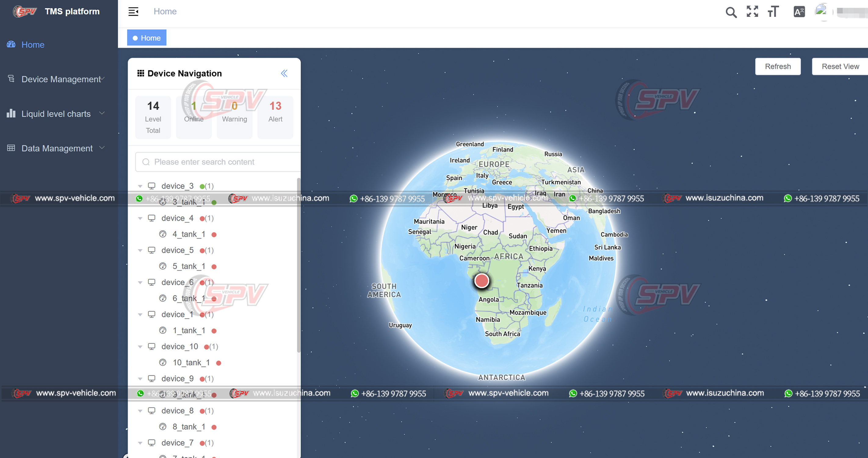Filter by the 14 Level Total card
This screenshot has height=458, width=868.
pos(153,117)
